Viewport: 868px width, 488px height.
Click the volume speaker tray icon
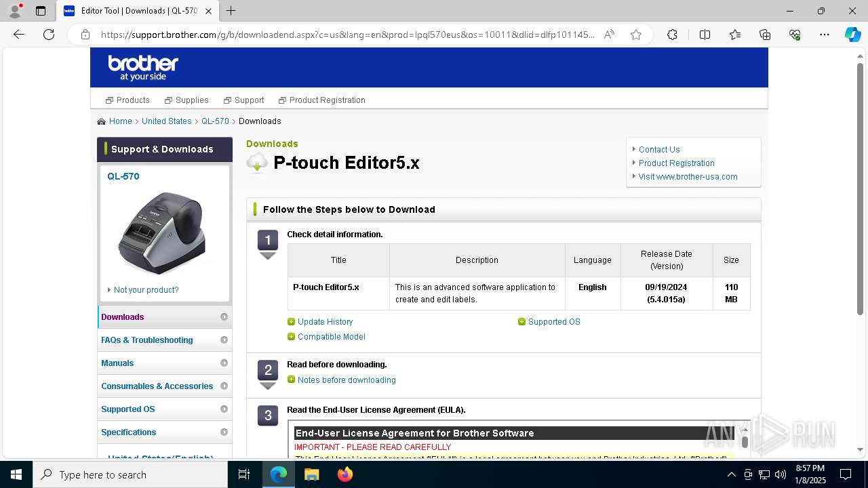(x=780, y=474)
